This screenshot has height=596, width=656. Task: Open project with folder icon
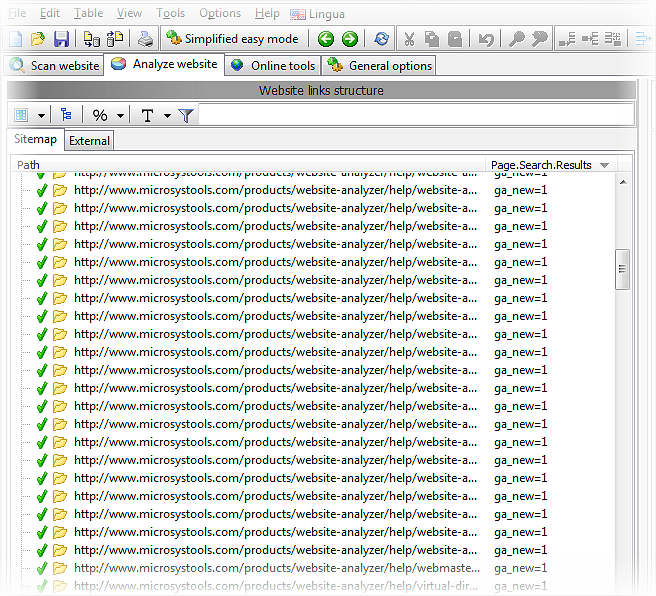38,39
